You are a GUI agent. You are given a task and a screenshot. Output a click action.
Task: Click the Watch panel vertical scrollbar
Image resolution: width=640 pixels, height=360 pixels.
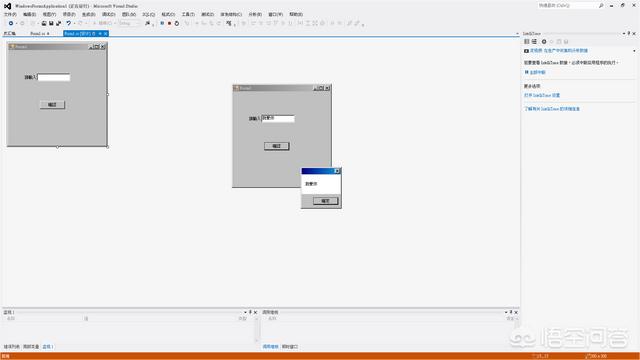coord(257,330)
